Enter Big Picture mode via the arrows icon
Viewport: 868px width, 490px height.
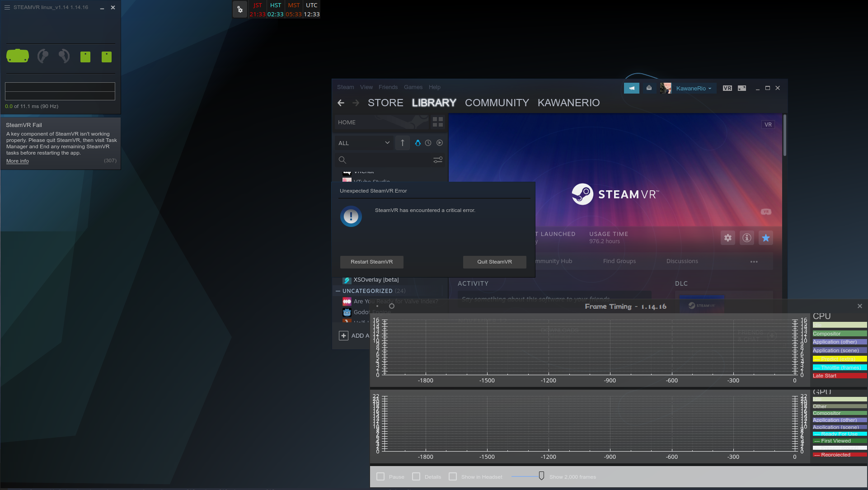click(742, 88)
